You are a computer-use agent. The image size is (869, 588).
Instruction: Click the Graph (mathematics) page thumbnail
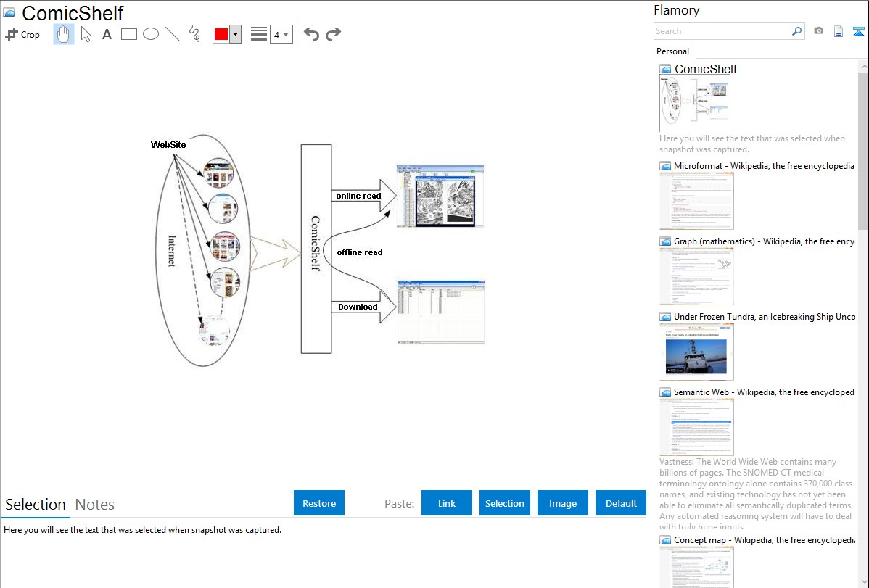[696, 276]
